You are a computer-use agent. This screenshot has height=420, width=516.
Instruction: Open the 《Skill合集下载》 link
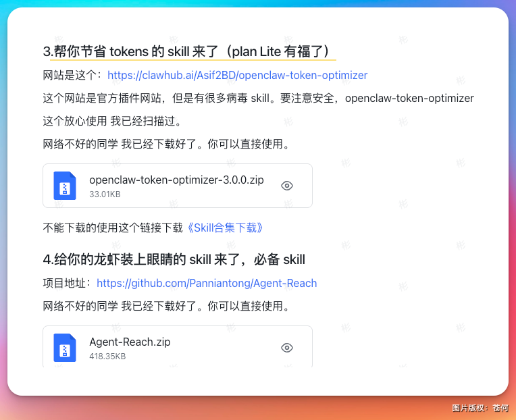tap(224, 228)
